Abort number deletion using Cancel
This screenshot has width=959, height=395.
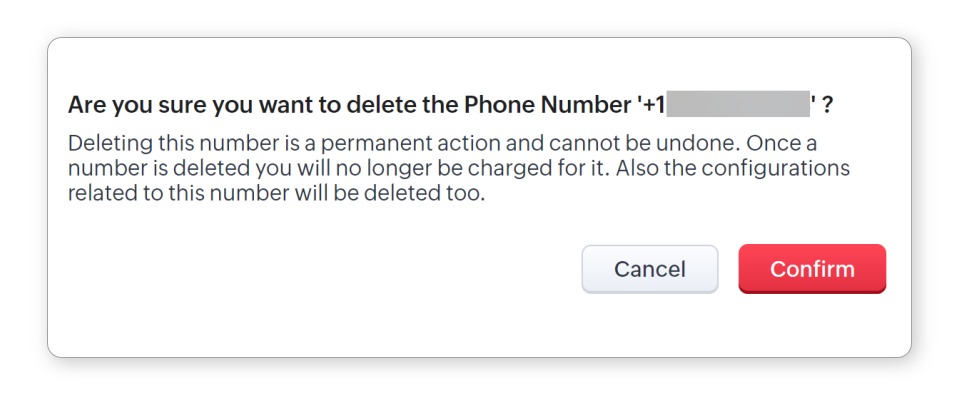pos(650,269)
